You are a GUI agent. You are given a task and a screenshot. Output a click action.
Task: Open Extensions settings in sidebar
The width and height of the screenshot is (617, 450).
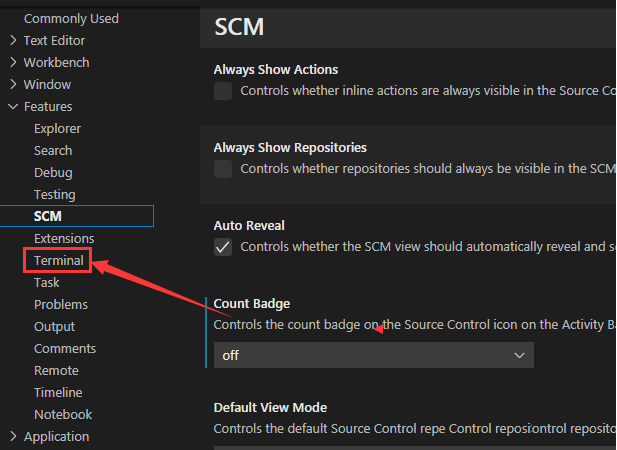(64, 239)
